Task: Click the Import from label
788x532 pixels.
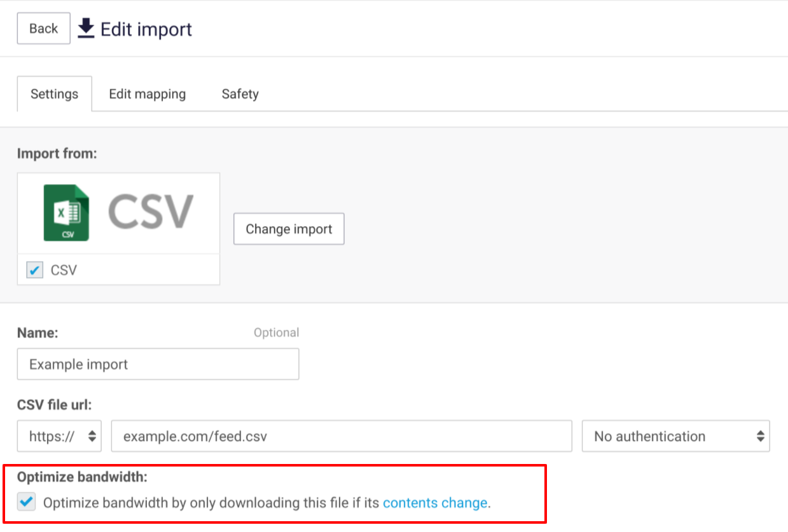Action: [x=57, y=153]
